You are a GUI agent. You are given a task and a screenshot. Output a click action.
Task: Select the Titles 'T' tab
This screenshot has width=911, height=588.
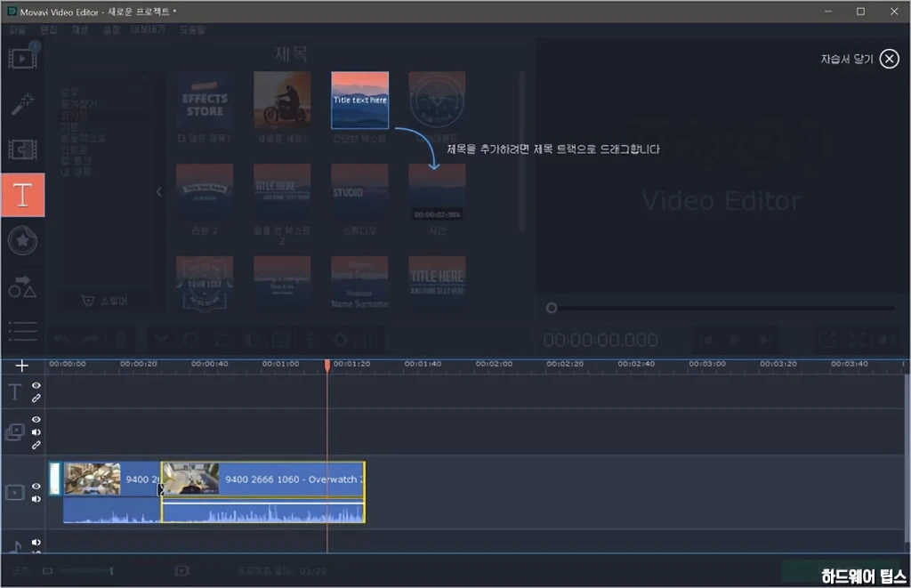coord(22,195)
